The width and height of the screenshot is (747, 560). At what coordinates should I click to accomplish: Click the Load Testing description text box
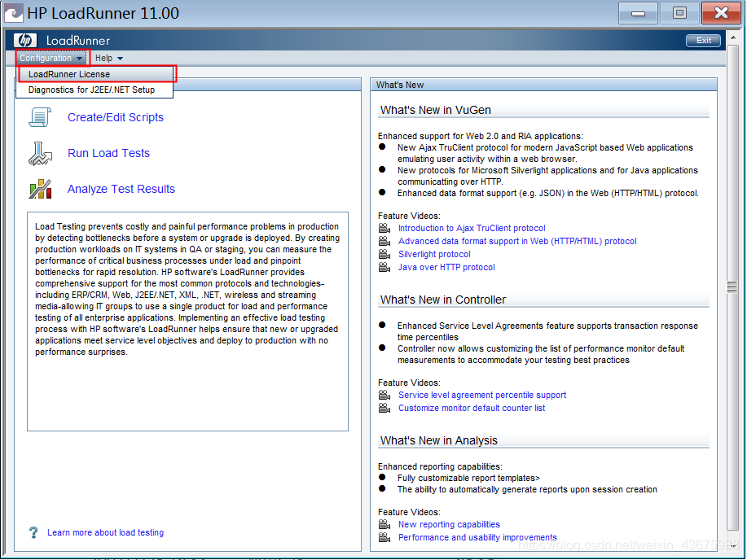(x=187, y=322)
